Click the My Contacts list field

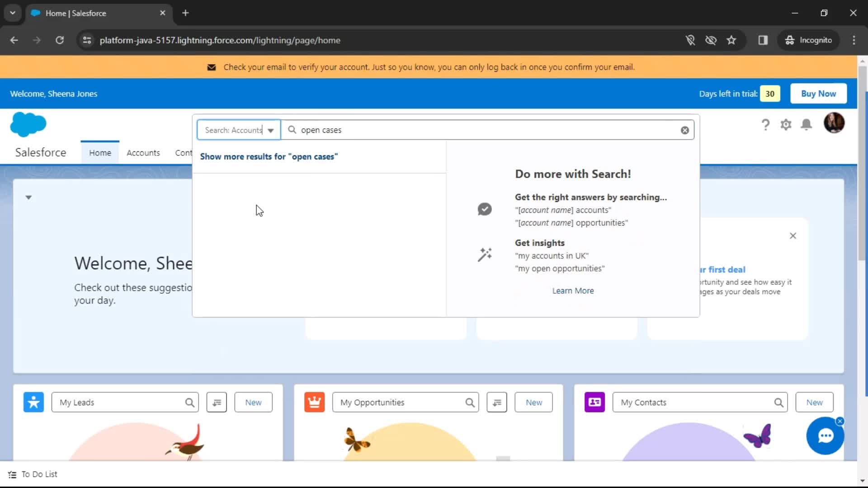700,402
